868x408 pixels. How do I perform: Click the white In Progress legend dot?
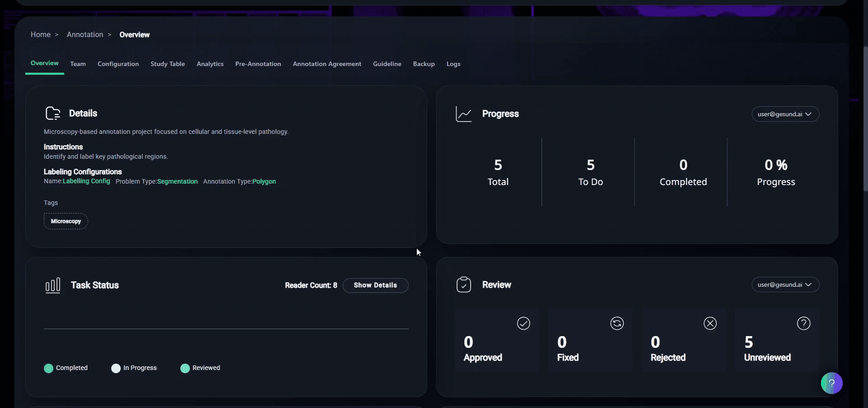pyautogui.click(x=116, y=368)
